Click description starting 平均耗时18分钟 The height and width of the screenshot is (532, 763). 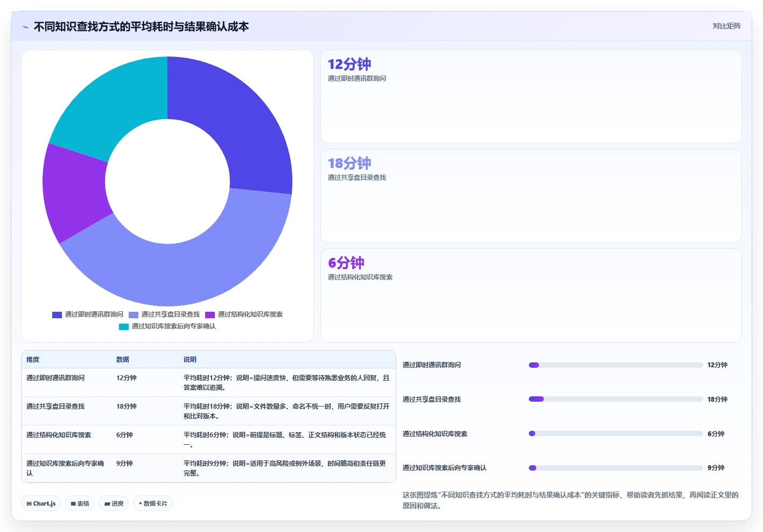point(286,411)
